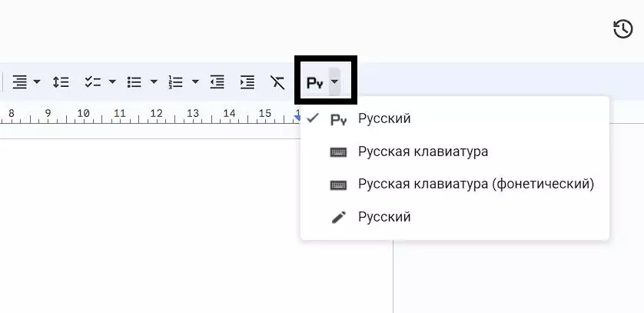Select Русский handwriting option with pencil
This screenshot has height=313, width=644.
pos(384,217)
